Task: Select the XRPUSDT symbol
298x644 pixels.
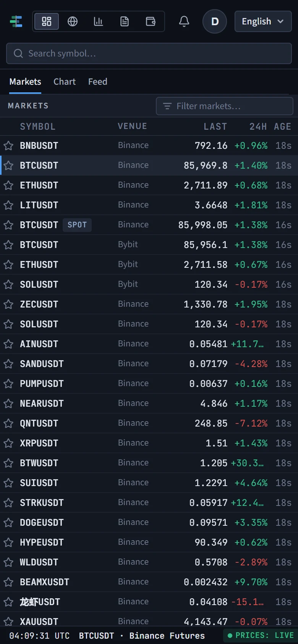Action: tap(39, 443)
